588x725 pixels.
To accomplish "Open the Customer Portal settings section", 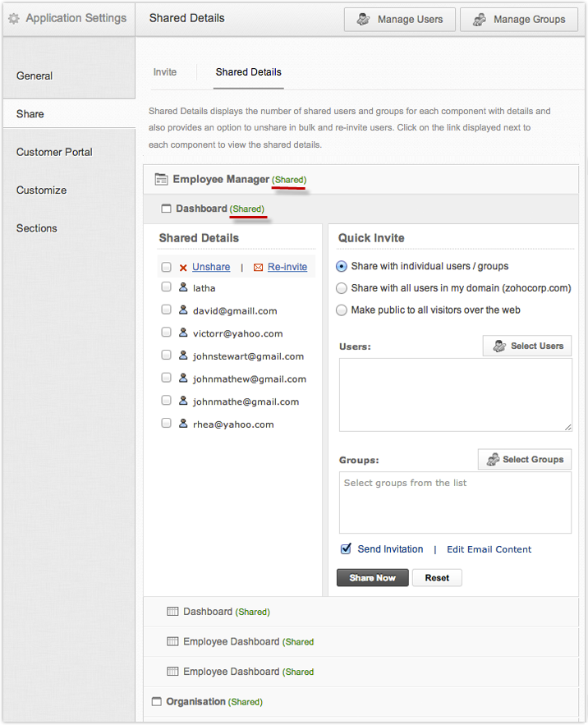I will coord(54,152).
